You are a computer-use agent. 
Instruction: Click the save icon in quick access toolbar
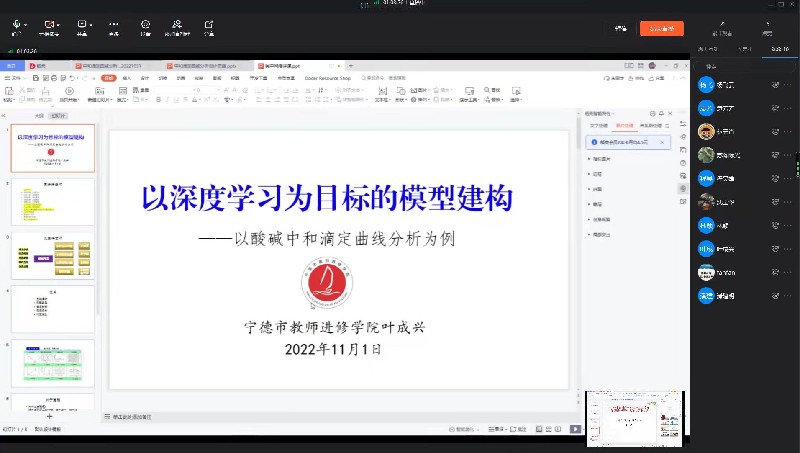point(36,78)
